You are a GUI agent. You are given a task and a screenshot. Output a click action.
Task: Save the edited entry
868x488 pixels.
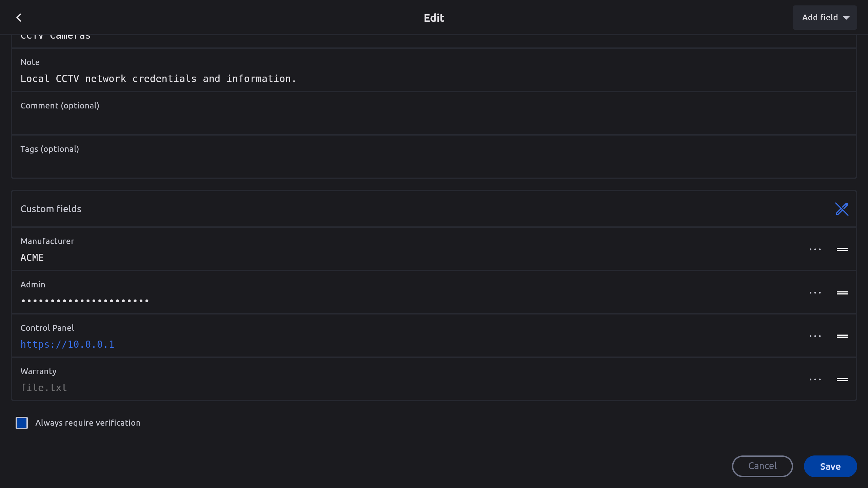coord(830,466)
